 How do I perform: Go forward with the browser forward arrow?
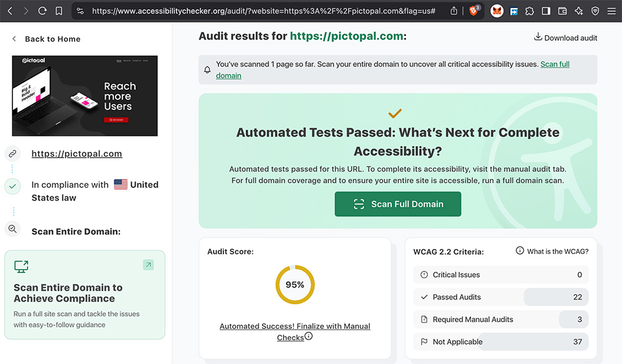(x=26, y=11)
